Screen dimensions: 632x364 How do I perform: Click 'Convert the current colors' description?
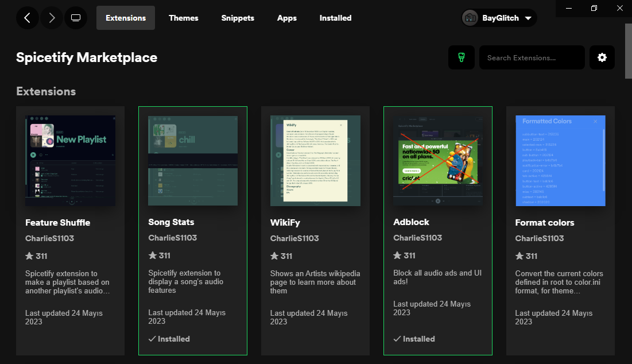pyautogui.click(x=559, y=282)
